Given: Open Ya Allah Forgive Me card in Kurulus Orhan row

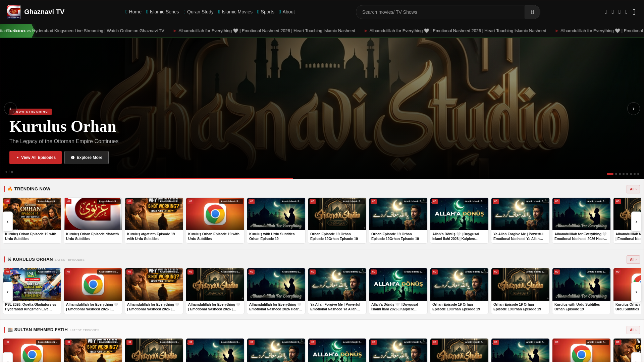Looking at the screenshot, I should click(x=337, y=291).
